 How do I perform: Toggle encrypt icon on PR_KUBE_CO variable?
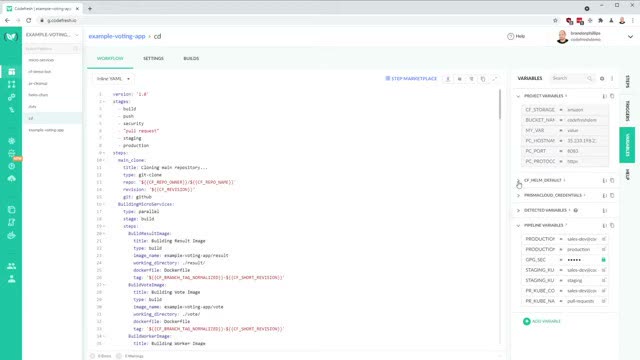(604, 291)
